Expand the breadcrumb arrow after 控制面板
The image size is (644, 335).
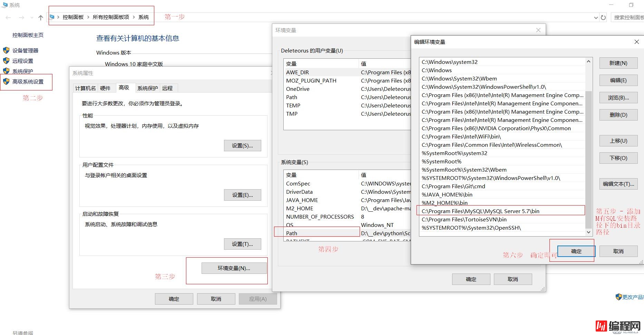[x=89, y=17]
